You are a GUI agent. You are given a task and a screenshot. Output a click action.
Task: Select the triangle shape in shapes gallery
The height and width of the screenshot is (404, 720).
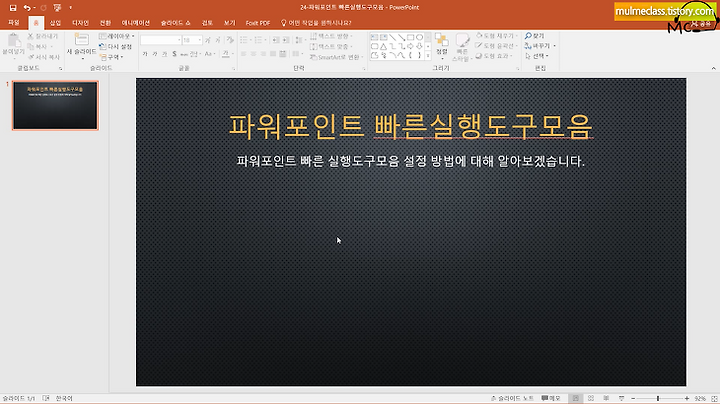pos(383,46)
